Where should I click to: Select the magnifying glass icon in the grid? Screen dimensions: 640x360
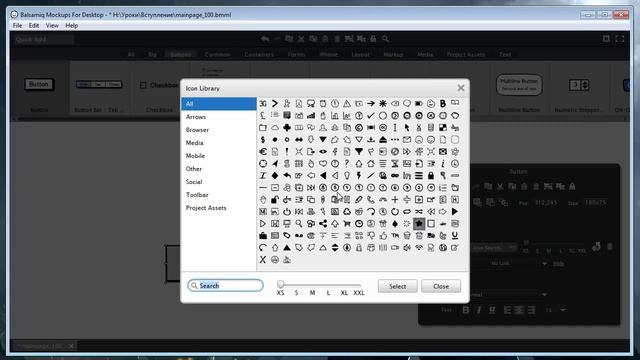(299, 224)
